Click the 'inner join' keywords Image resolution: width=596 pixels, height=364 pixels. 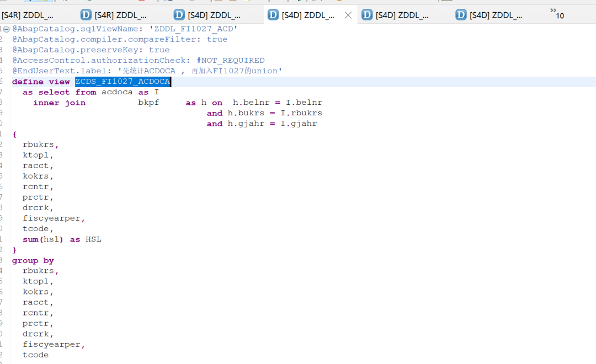point(59,103)
